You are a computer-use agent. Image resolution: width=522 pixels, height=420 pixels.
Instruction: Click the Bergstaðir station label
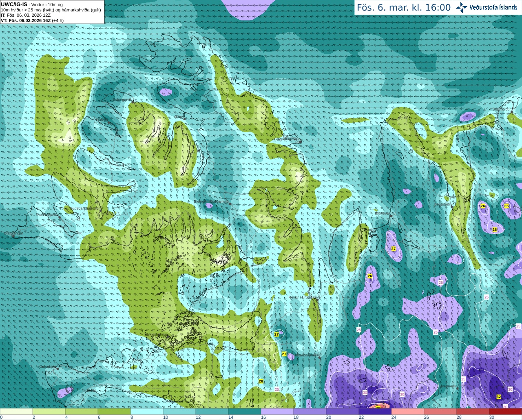point(442,204)
